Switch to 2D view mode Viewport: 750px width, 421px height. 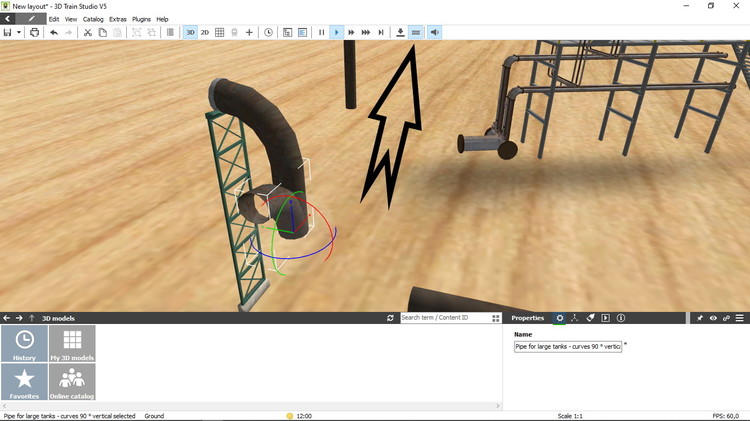click(x=205, y=33)
